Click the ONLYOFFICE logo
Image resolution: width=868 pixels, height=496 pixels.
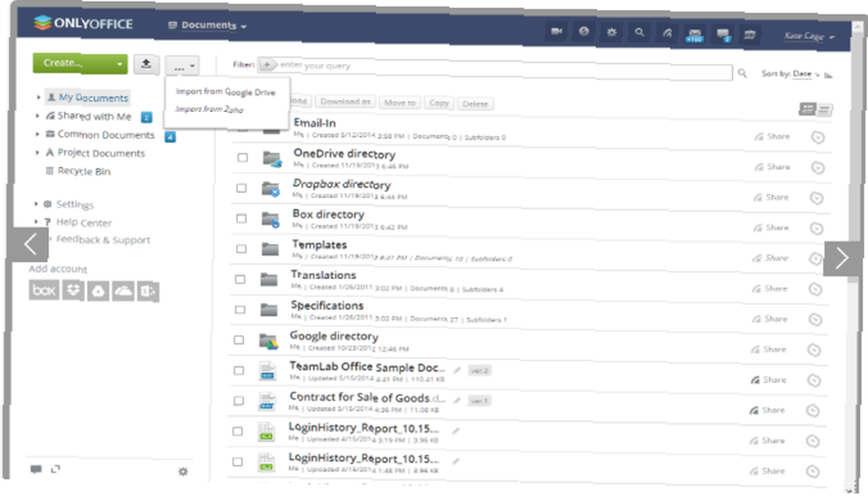[x=83, y=23]
